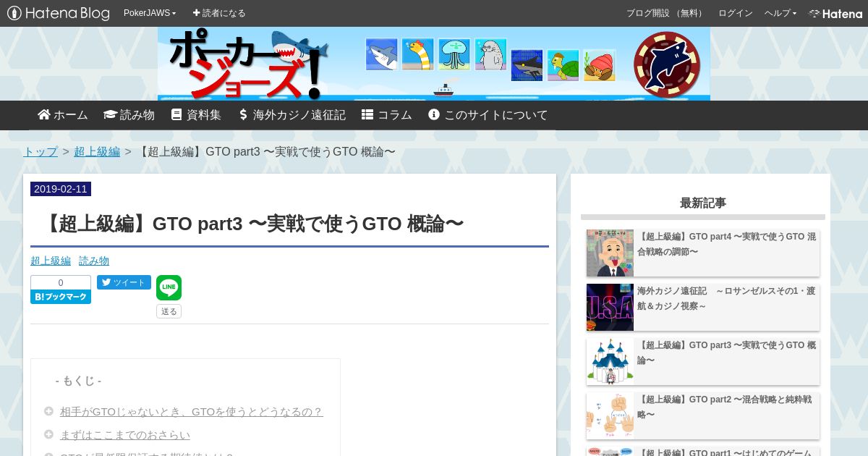This screenshot has height=456, width=868.
Task: Click the hermit crab tile in banner
Action: click(599, 65)
